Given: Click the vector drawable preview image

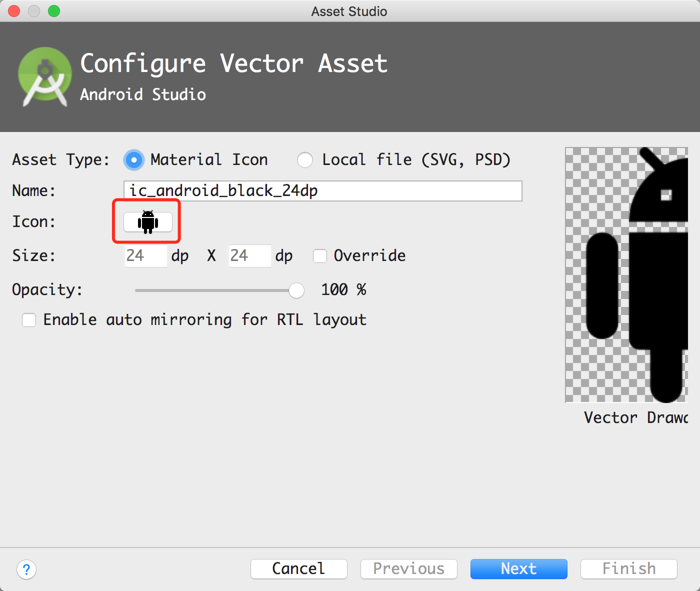Looking at the screenshot, I should coord(626,275).
